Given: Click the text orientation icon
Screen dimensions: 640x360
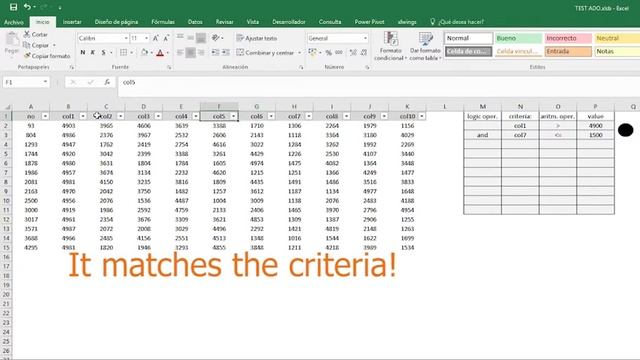Looking at the screenshot, I should (216, 38).
